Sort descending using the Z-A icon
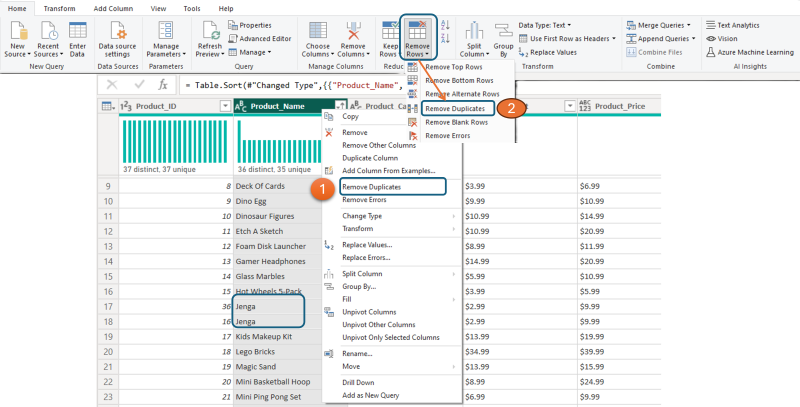Image resolution: width=800 pixels, height=407 pixels. pos(445,39)
